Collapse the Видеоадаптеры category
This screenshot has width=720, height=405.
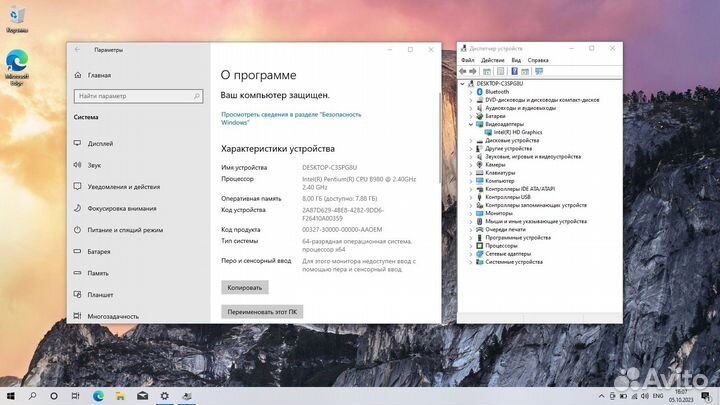[471, 124]
